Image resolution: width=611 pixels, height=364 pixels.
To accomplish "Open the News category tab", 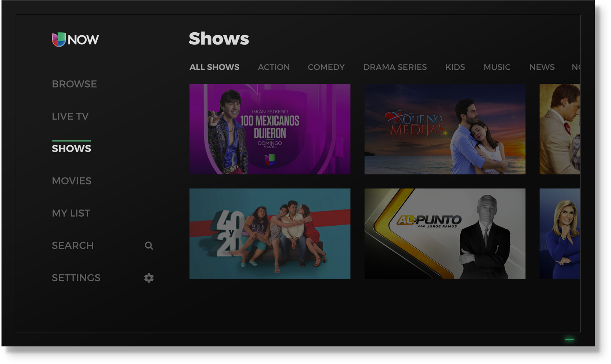I will click(x=542, y=67).
